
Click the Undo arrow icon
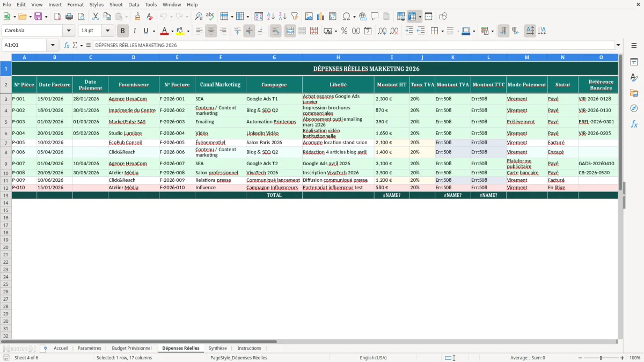click(163, 17)
